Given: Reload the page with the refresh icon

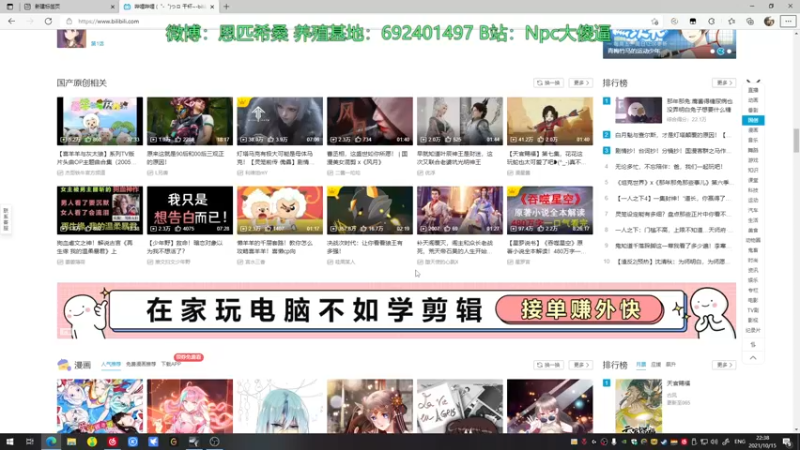Looking at the screenshot, I should click(48, 21).
